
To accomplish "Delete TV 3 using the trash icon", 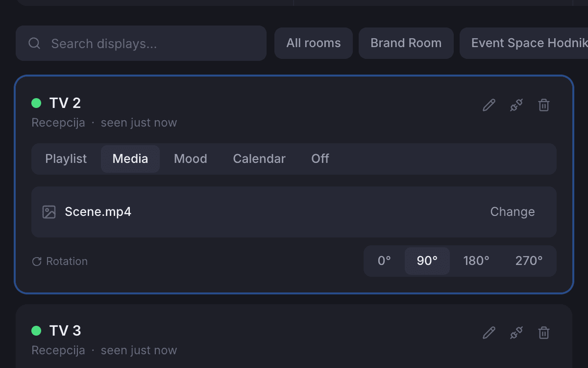I will tap(544, 333).
